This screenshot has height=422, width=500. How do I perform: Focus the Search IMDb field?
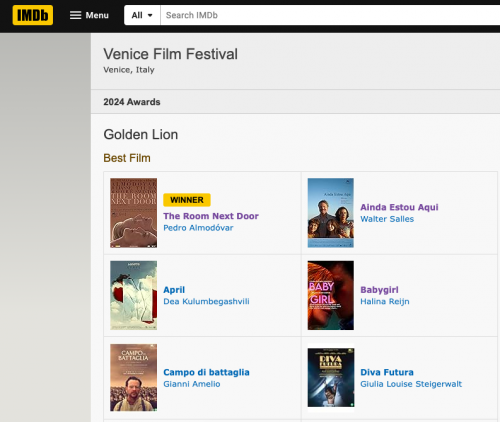click(x=330, y=15)
